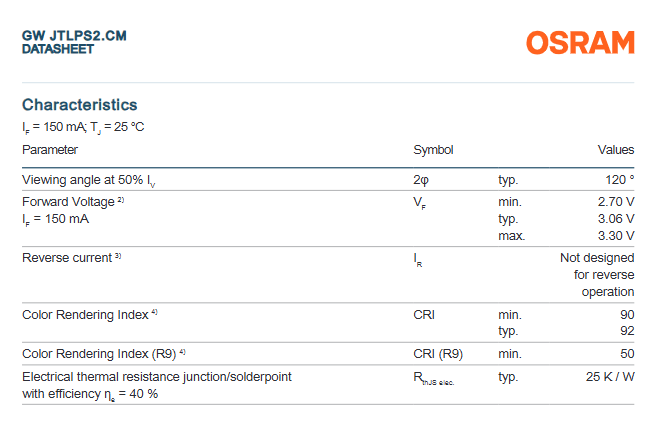Click the Values column header
652x433 pixels.
pyautogui.click(x=616, y=150)
